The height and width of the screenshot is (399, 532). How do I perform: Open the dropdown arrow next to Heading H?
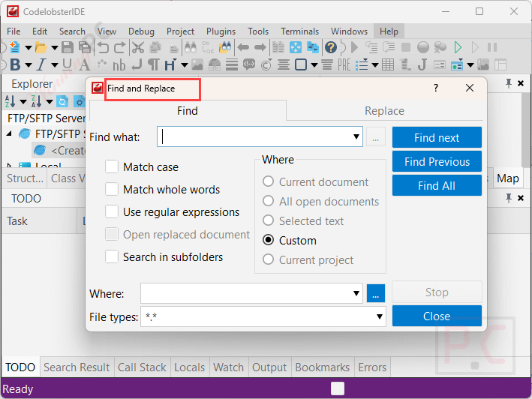185,64
